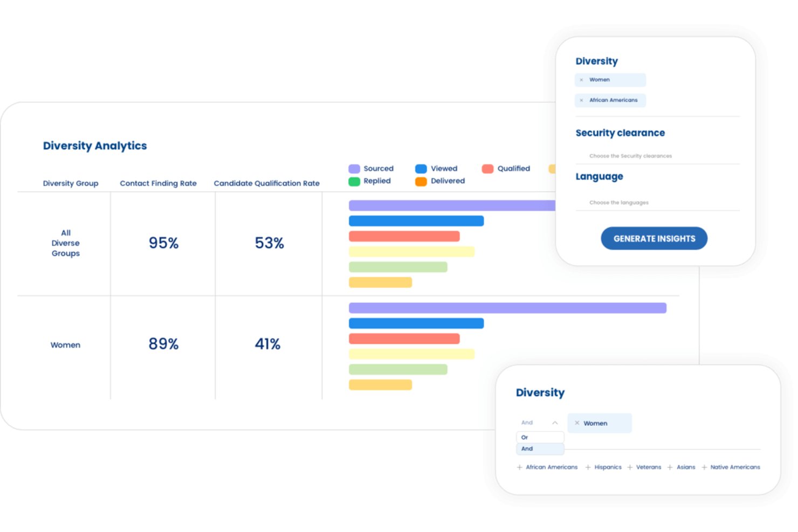798x532 pixels.
Task: Select the Women row label in the table
Action: (65, 345)
